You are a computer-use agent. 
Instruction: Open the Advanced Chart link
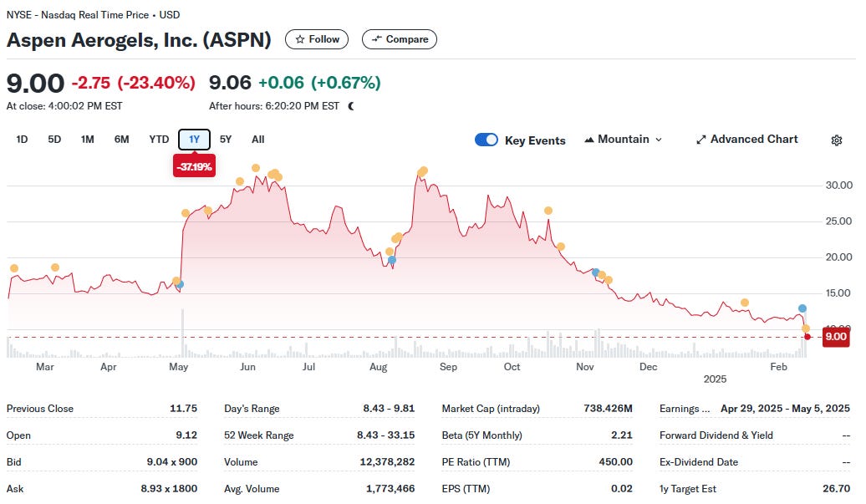[746, 140]
